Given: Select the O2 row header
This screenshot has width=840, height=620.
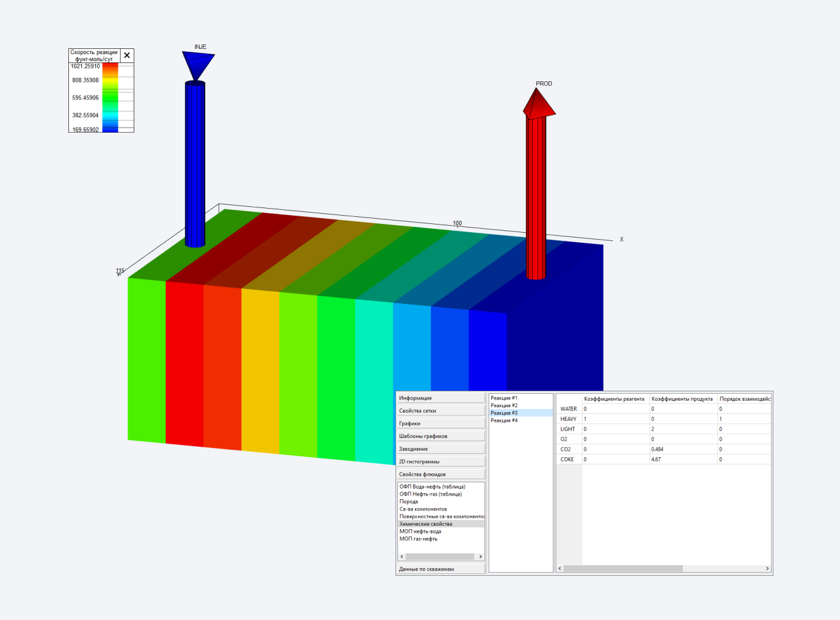Looking at the screenshot, I should (569, 439).
